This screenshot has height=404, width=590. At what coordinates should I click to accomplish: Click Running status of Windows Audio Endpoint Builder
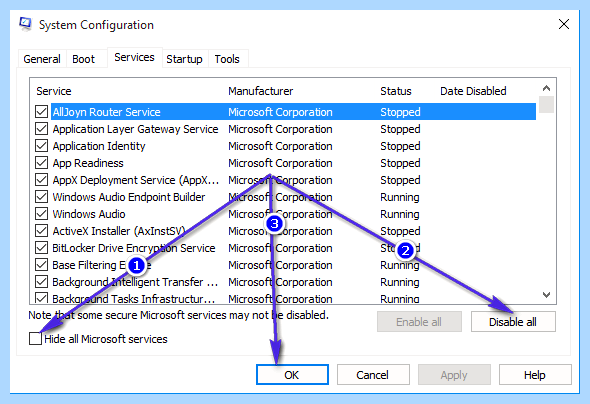[x=400, y=197]
